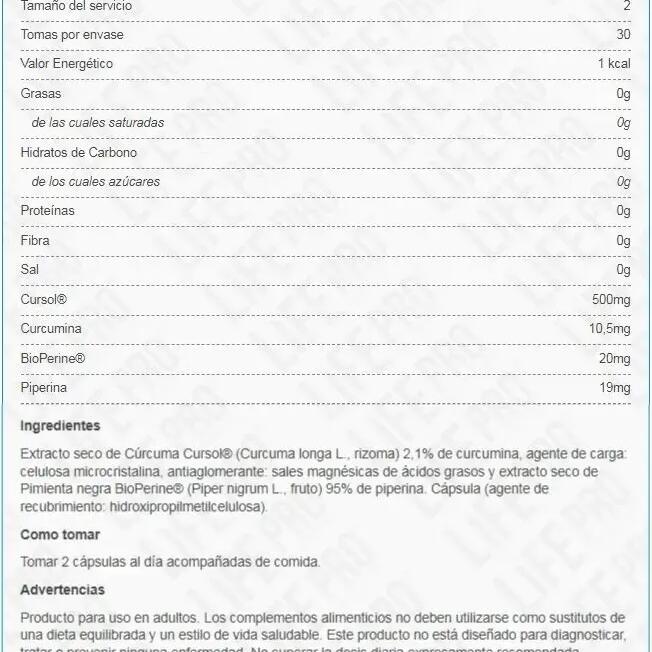Click the 10,5mg curcumina value

(x=610, y=329)
